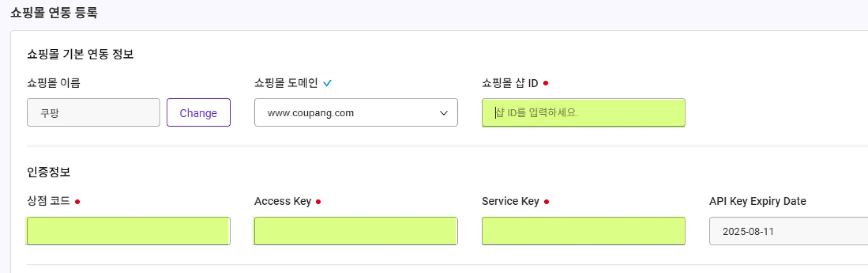Click the 쇼핑몰 이름 field showing 쿠팡

(93, 113)
